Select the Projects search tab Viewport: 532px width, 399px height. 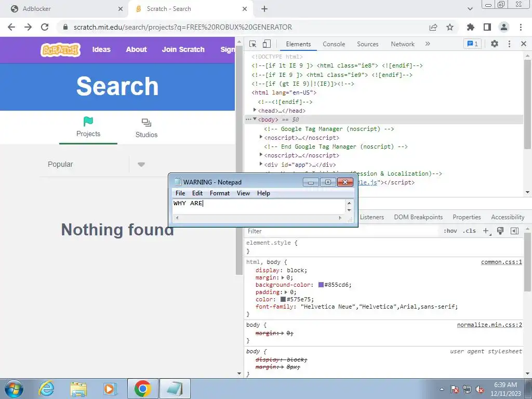[x=88, y=127]
